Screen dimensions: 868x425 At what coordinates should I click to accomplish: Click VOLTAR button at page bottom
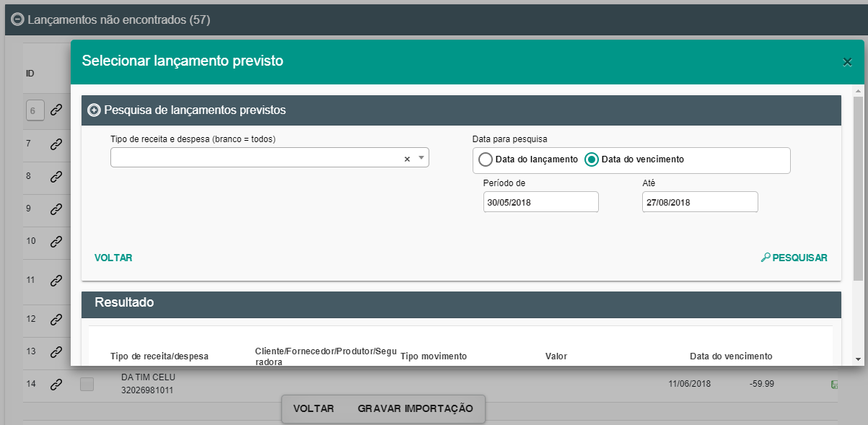tap(313, 408)
